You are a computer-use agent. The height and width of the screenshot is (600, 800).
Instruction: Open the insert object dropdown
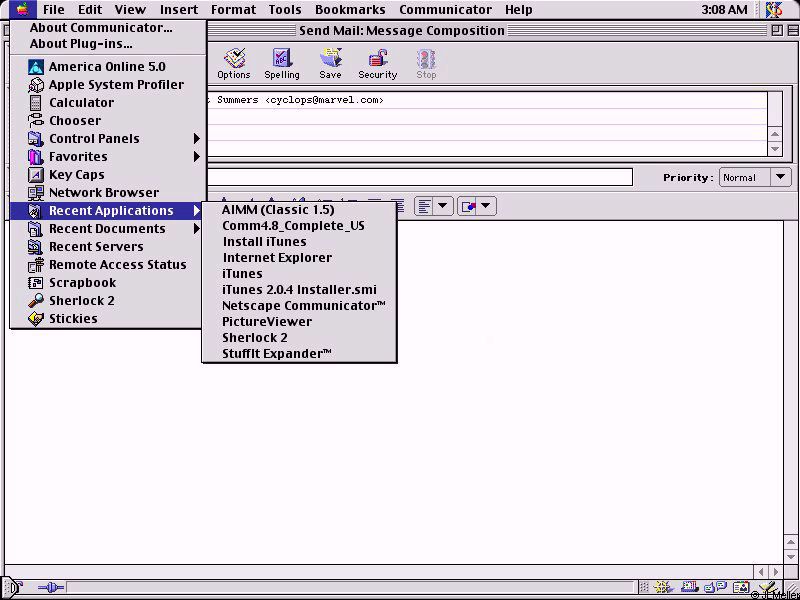pos(477,207)
